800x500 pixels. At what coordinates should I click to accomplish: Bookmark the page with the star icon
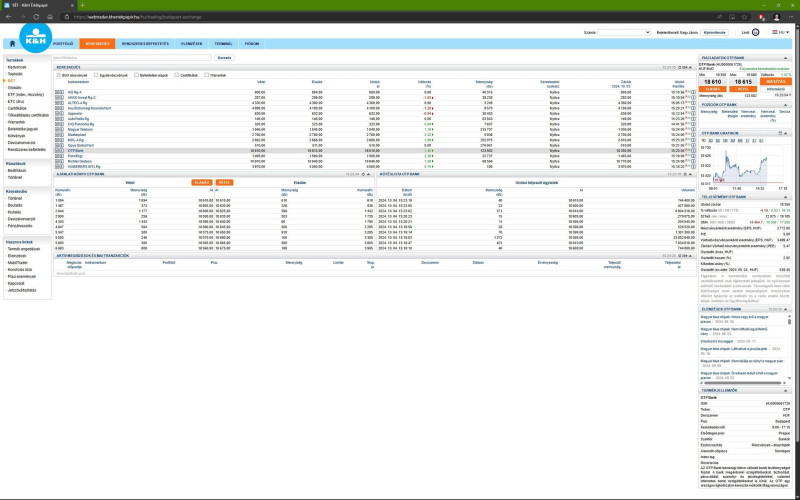tap(744, 17)
